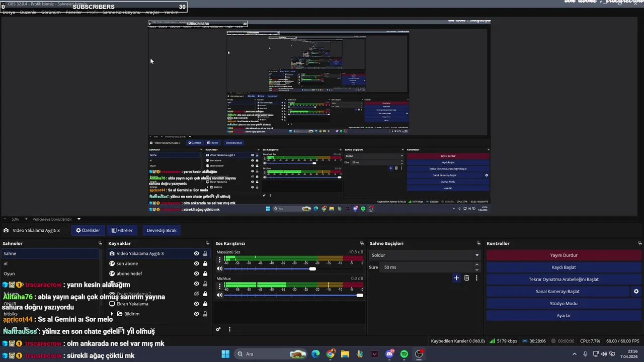Image resolution: width=644 pixels, height=362 pixels.
Task: Expand the Bildirim group
Action: [x=112, y=314]
